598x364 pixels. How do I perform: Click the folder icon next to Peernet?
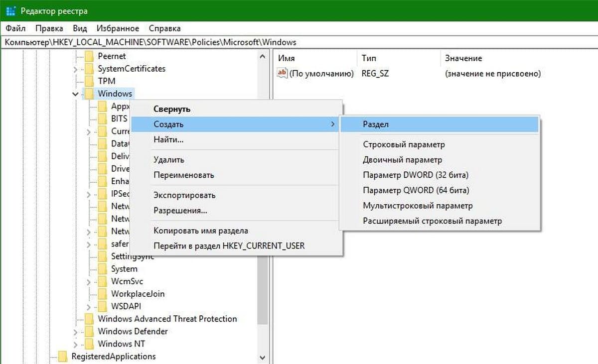[89, 56]
